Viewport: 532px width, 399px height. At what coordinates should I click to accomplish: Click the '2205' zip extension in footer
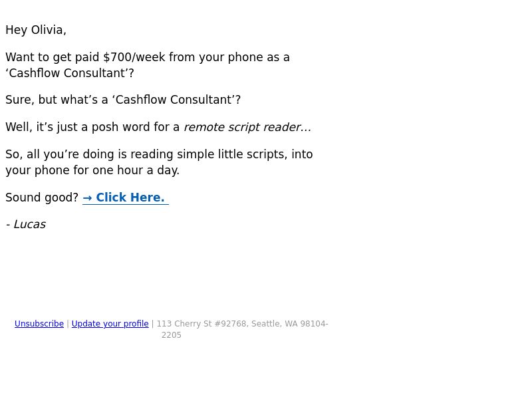click(x=172, y=335)
